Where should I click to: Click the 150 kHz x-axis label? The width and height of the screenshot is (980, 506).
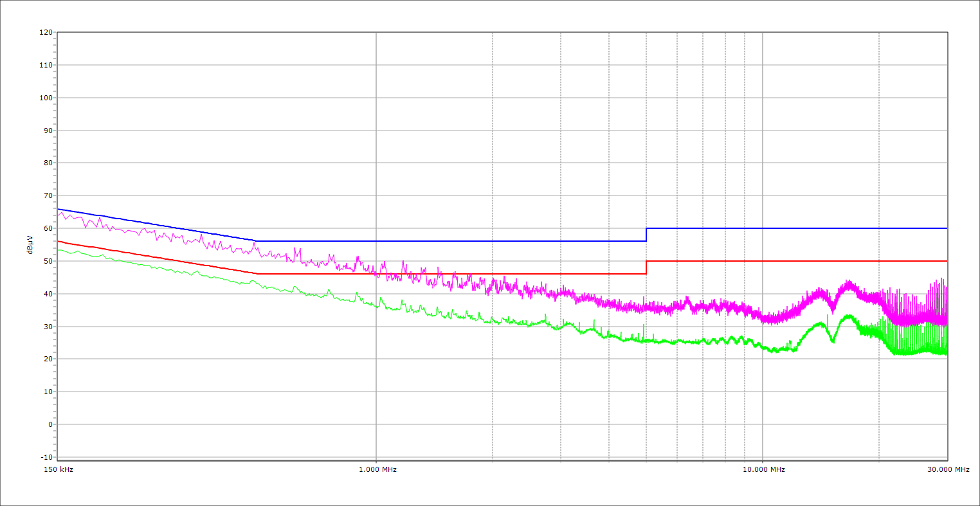pos(60,469)
